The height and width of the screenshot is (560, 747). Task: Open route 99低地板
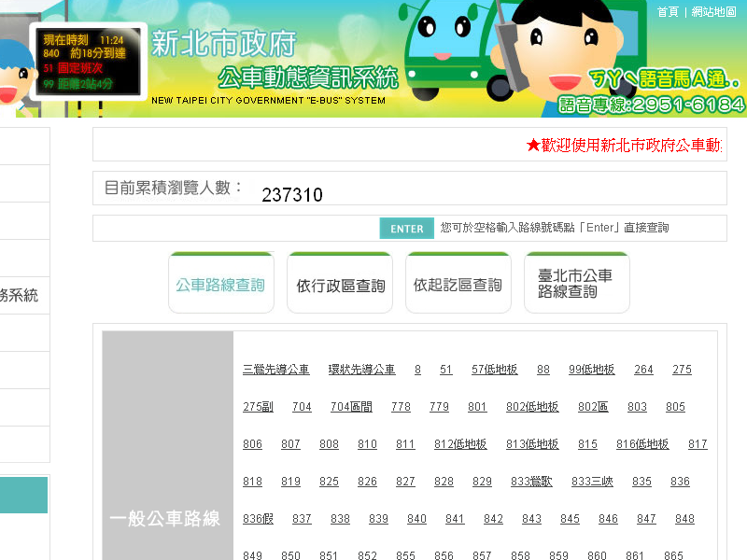592,370
